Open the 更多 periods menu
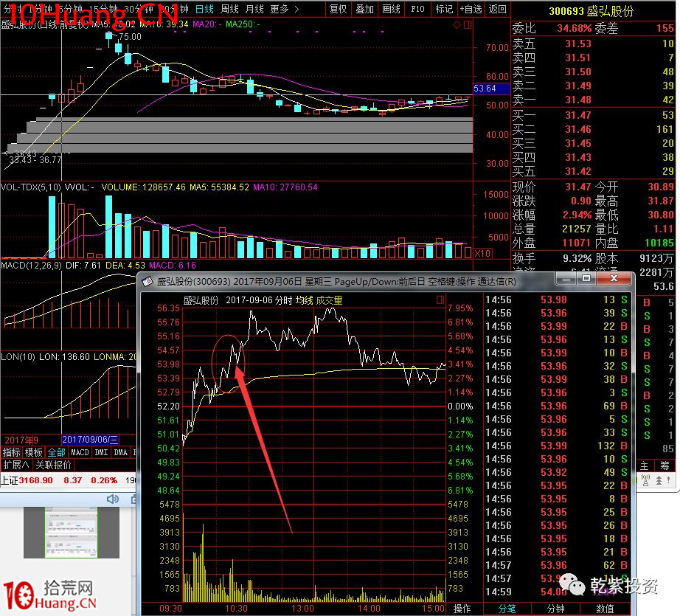680x616 pixels. coord(284,9)
